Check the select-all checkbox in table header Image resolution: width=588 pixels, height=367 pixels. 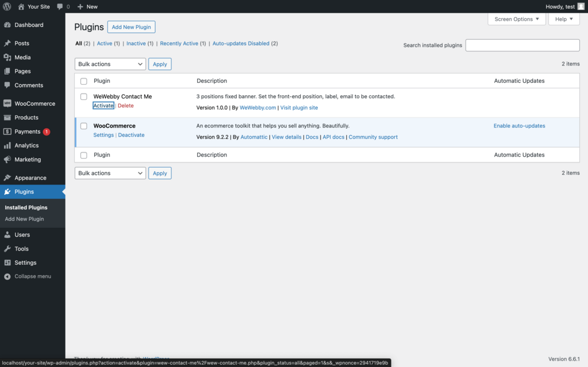pyautogui.click(x=84, y=81)
